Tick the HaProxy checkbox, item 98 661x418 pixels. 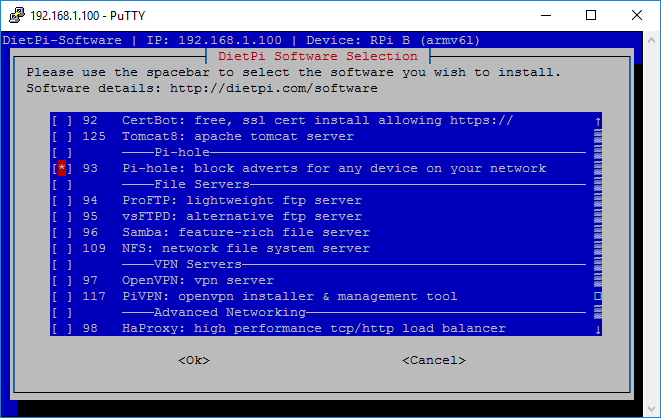point(62,329)
